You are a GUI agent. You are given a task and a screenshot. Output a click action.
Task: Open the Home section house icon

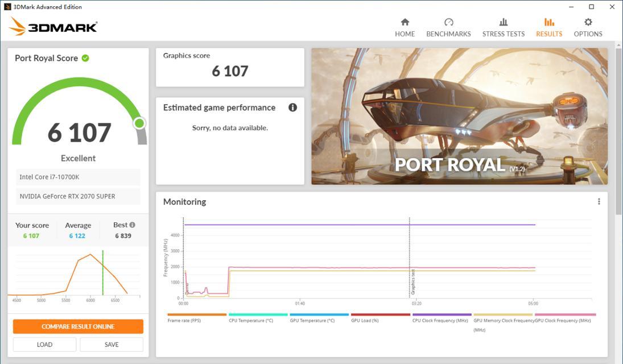(x=405, y=22)
